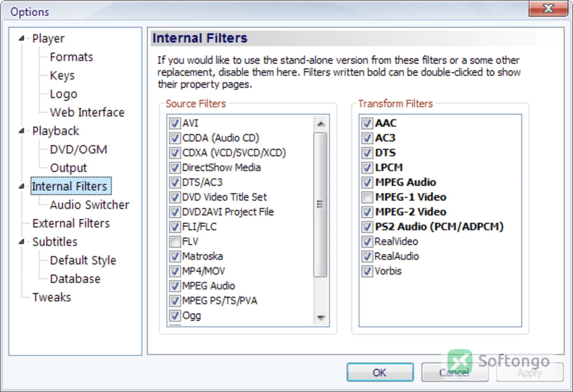Click Source Filters scroll down arrow
573x392 pixels.
pos(321,317)
